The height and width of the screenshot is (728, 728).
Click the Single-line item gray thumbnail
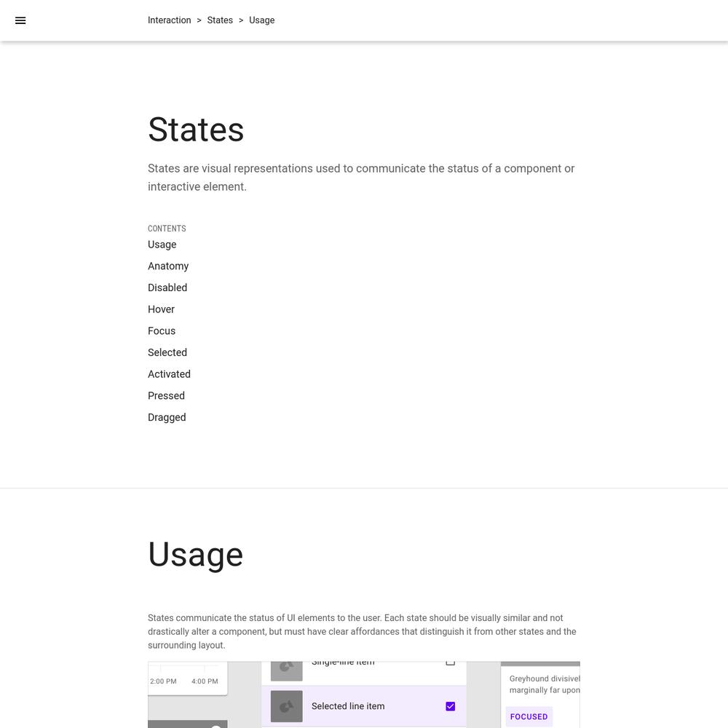tap(286, 671)
